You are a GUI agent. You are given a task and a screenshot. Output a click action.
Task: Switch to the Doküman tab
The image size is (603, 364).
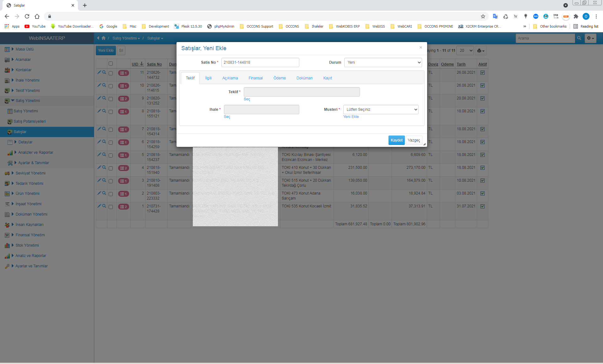tap(305, 78)
